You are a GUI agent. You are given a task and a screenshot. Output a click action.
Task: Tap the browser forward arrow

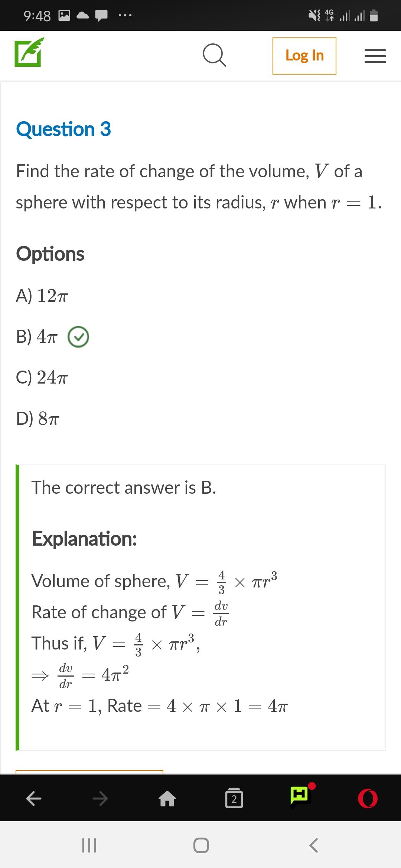tap(100, 798)
